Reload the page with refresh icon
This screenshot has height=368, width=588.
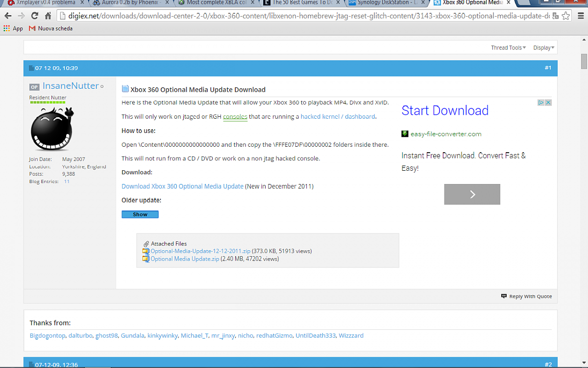pyautogui.click(x=34, y=16)
